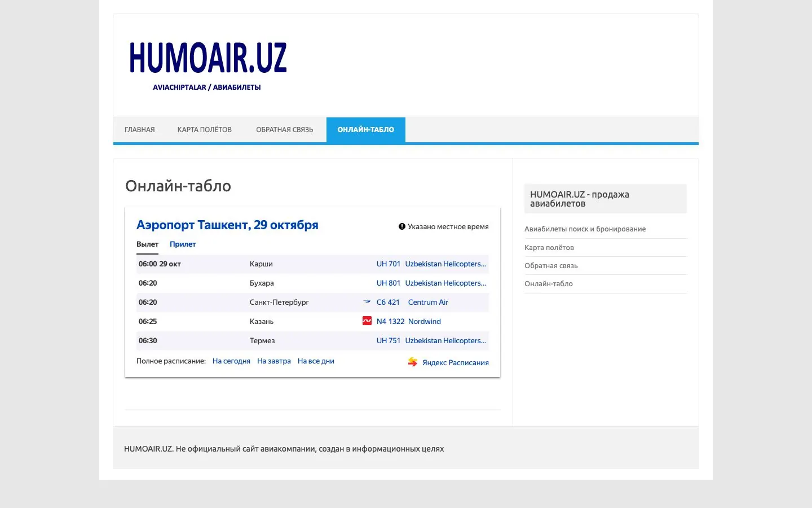Open Uzbekistan Helicopters link in Термез row
This screenshot has width=812, height=508.
tap(445, 340)
